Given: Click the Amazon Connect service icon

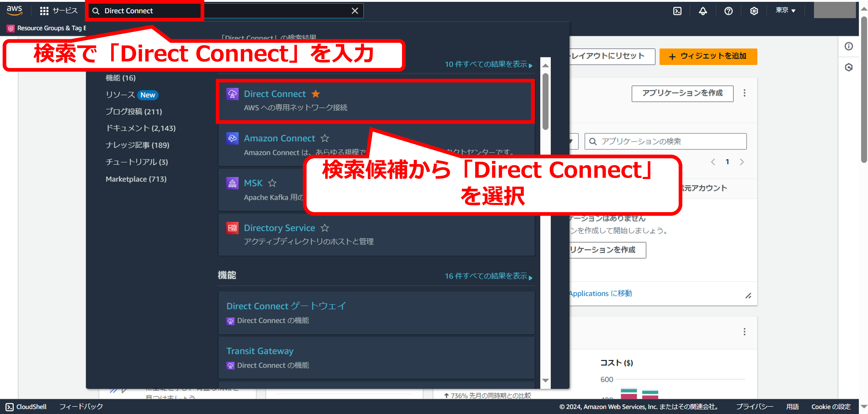Looking at the screenshot, I should point(232,138).
